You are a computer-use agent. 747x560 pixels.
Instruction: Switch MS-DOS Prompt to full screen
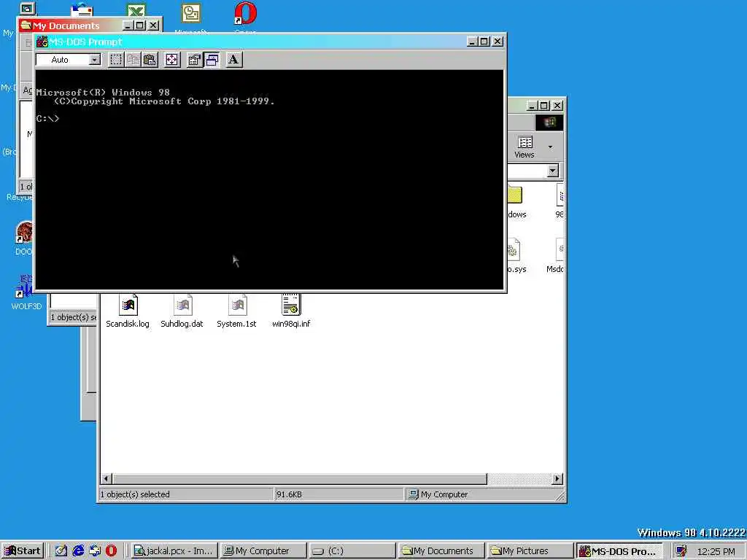click(x=171, y=60)
